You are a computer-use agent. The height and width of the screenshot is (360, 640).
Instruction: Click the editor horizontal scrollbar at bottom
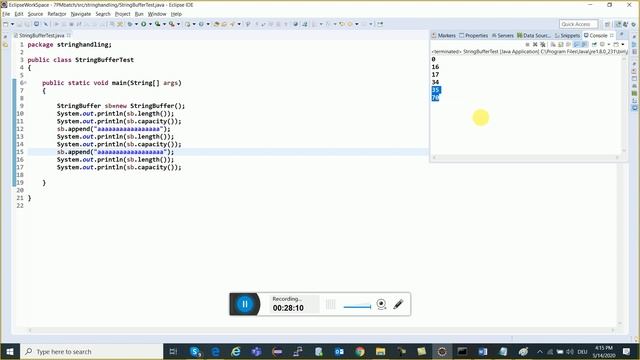pyautogui.click(x=320, y=330)
